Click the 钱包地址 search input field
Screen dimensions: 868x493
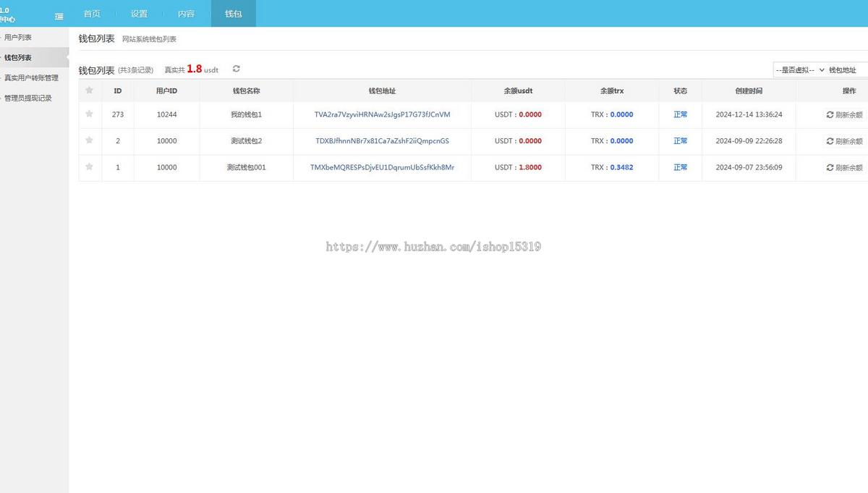click(x=847, y=69)
